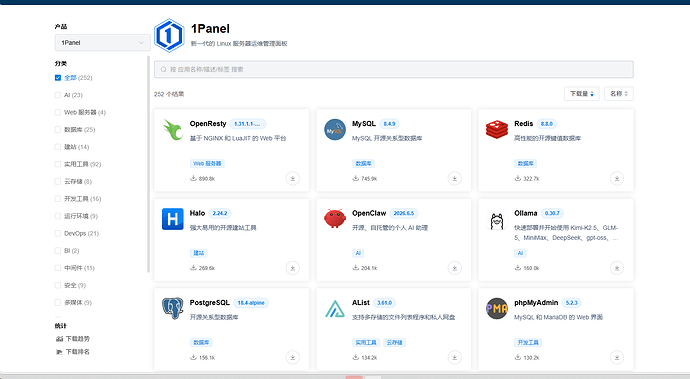Viewport: 690px width, 379px height.
Task: Click the AList triangle logo
Action: [335, 309]
